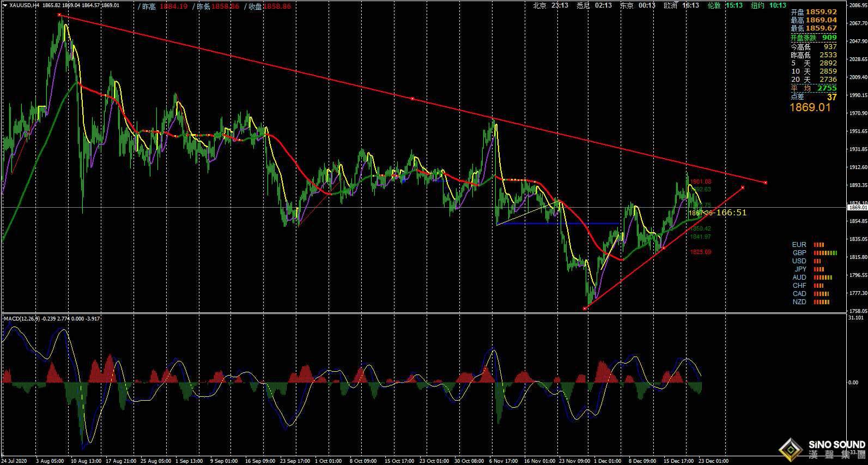This screenshot has width=868, height=465.
Task: Click the 23 Dec 01:00 time axis label
Action: (713, 461)
